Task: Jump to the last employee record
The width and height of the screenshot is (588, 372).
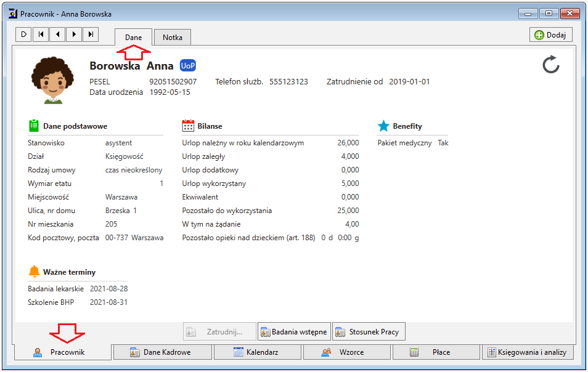Action: pos(91,34)
